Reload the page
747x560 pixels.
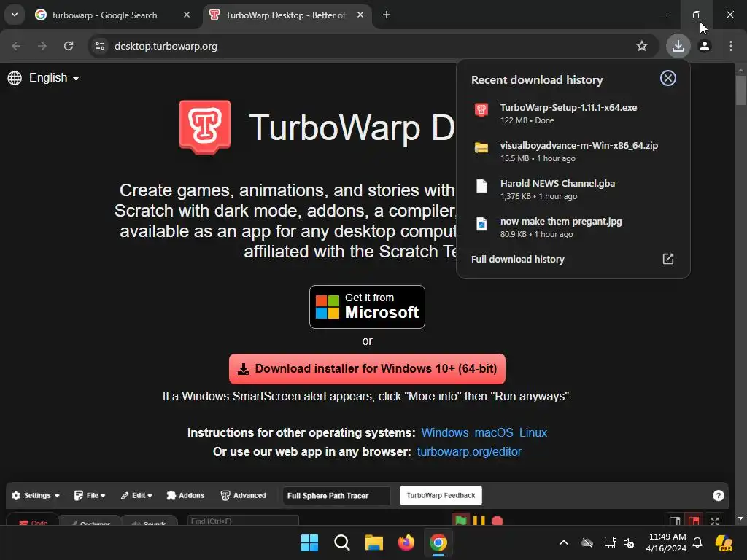tap(69, 46)
